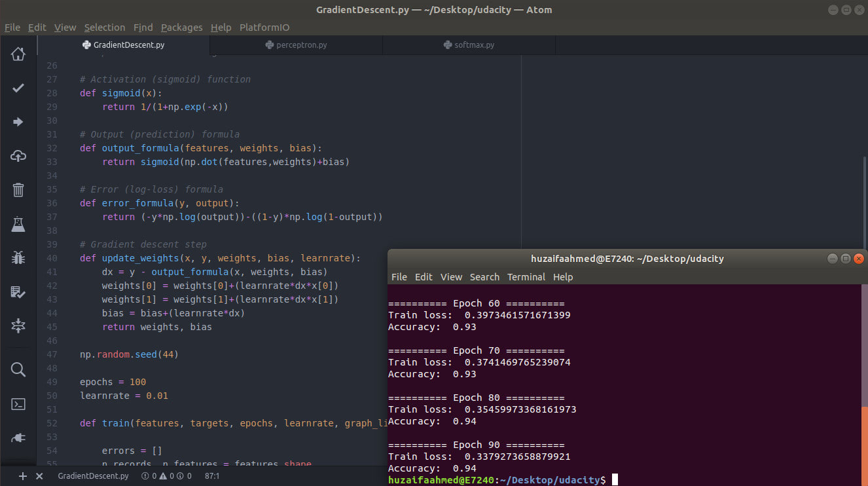
Task: Open PlatformIO Home from the sidebar
Action: (18, 54)
